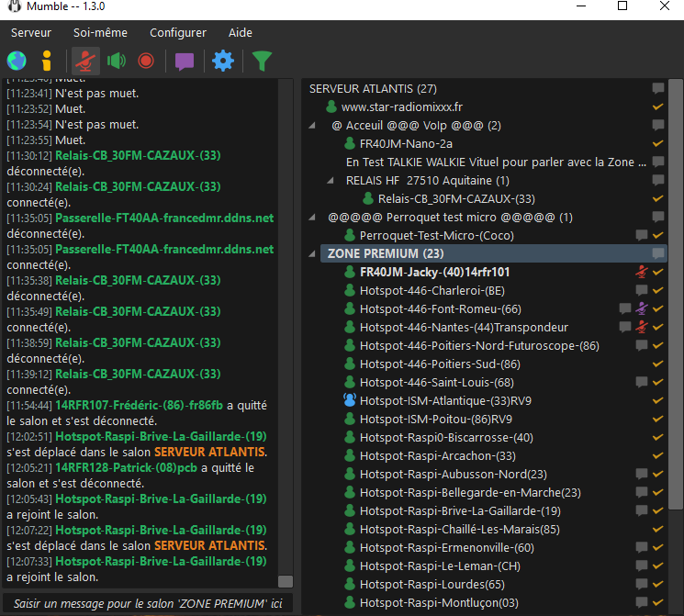This screenshot has width=684, height=616.
Task: Select user FR40JM-Nano-2a
Action: point(406,144)
